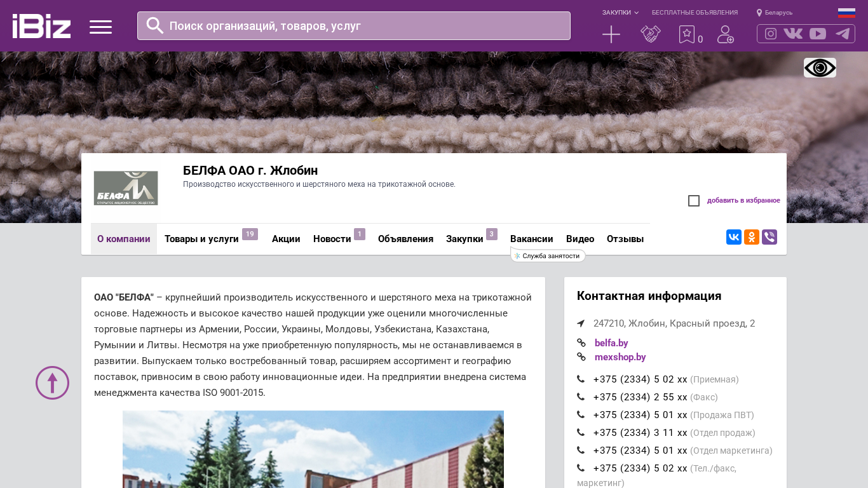Viewport: 868px width, 488px height.
Task: Click the Служба занятости badge
Action: (x=548, y=256)
